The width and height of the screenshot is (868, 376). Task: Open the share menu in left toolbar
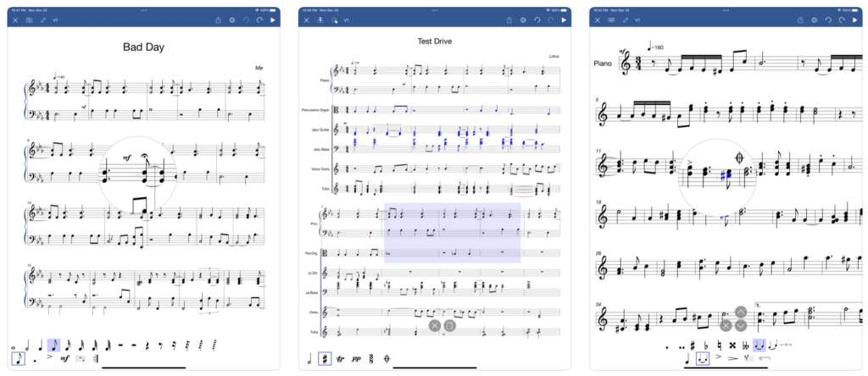click(219, 19)
